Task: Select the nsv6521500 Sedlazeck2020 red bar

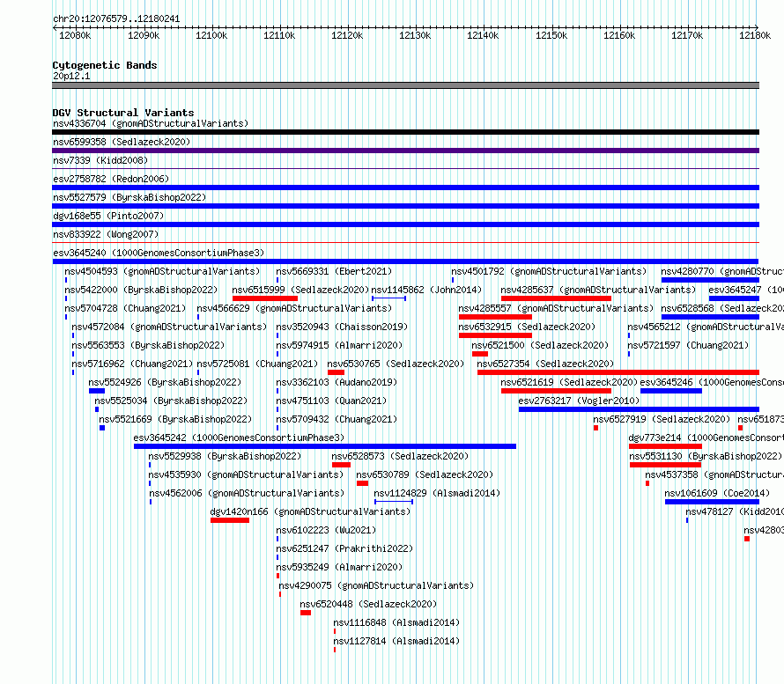Action: click(480, 354)
